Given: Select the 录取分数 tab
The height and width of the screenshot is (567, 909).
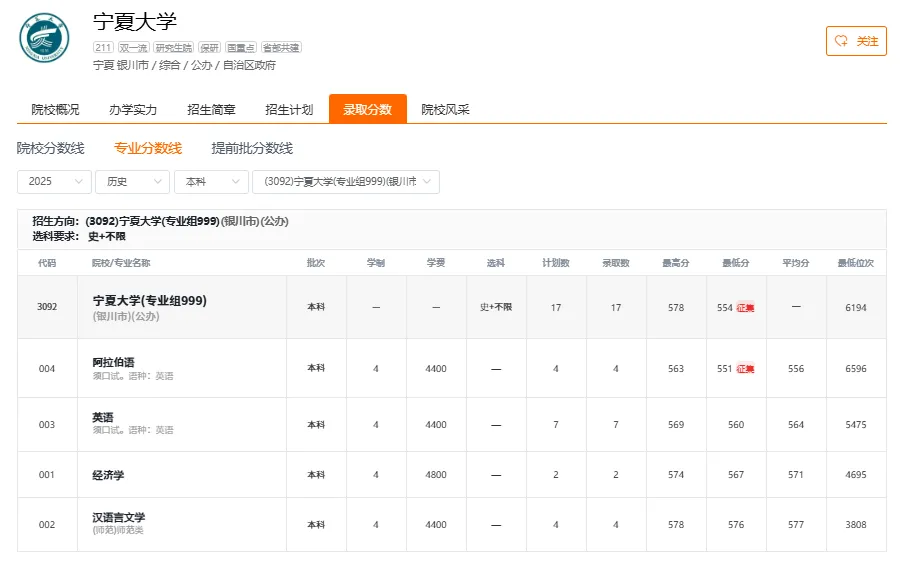Looking at the screenshot, I should click(368, 109).
